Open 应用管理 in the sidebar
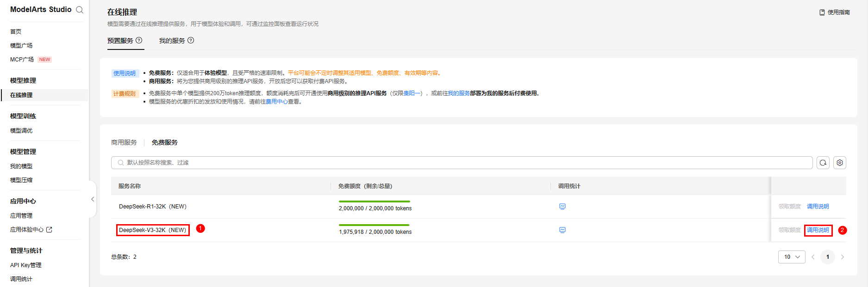This screenshot has width=868, height=287. 21,215
